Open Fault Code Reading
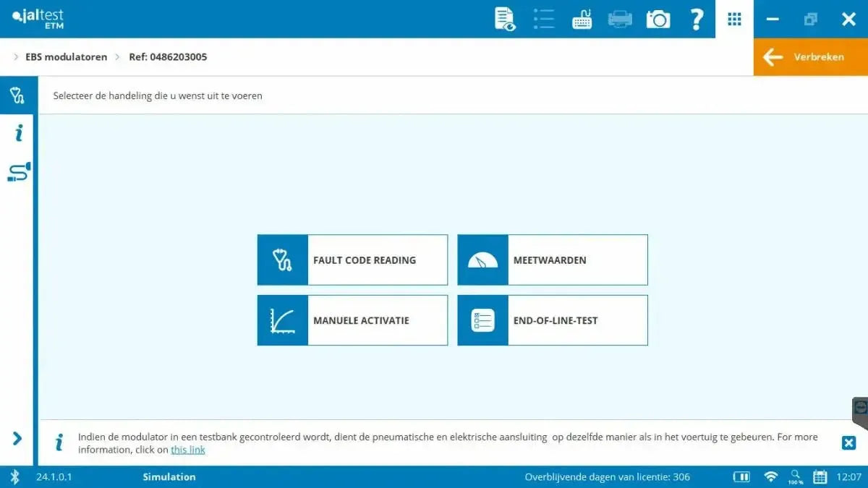 pyautogui.click(x=352, y=260)
